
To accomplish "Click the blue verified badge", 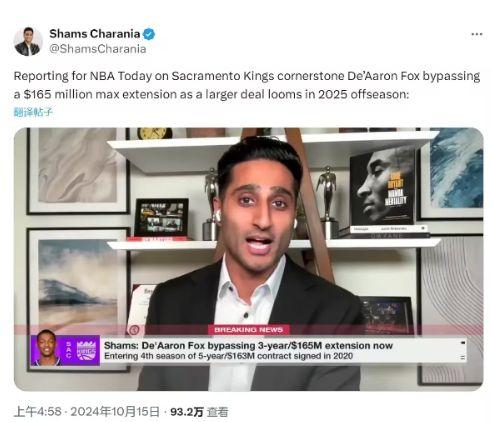I will [x=149, y=34].
